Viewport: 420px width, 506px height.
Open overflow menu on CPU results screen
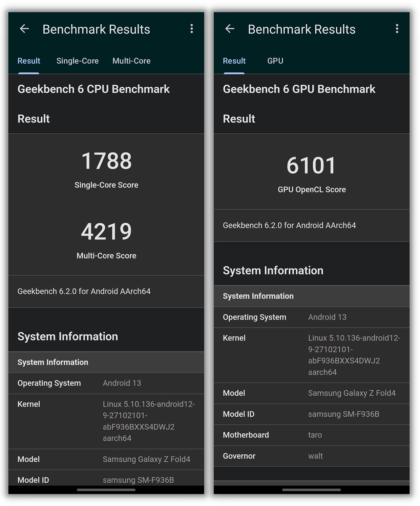(192, 29)
